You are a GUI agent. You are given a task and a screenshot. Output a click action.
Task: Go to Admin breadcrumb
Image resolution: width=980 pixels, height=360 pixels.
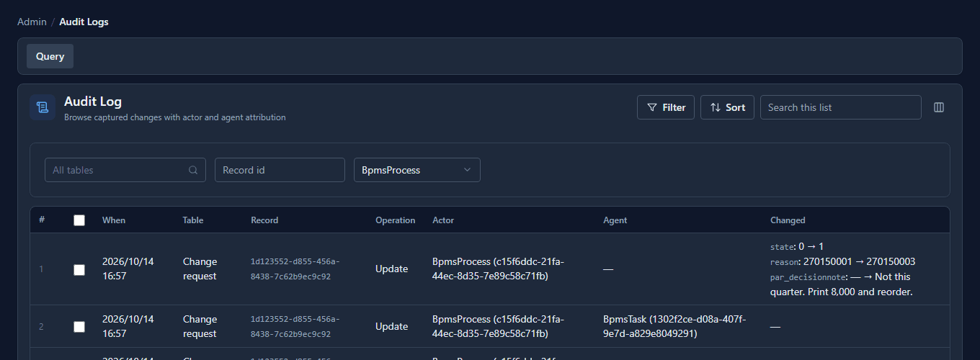coord(32,22)
